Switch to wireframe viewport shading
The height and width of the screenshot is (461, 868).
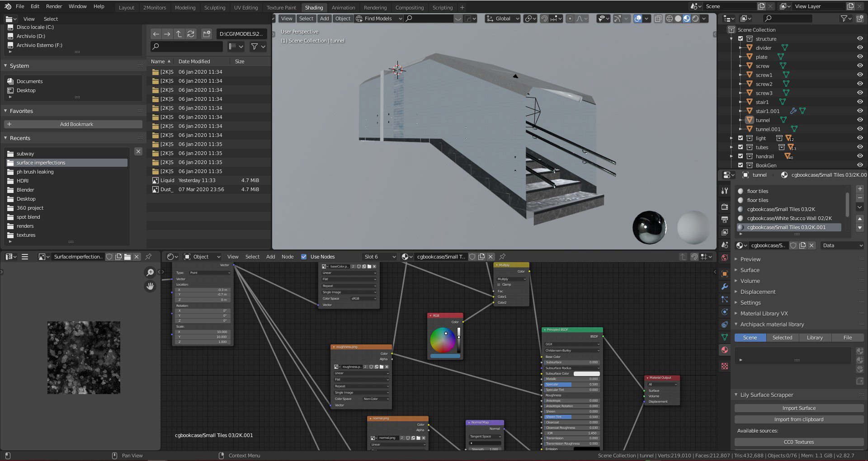[670, 19]
